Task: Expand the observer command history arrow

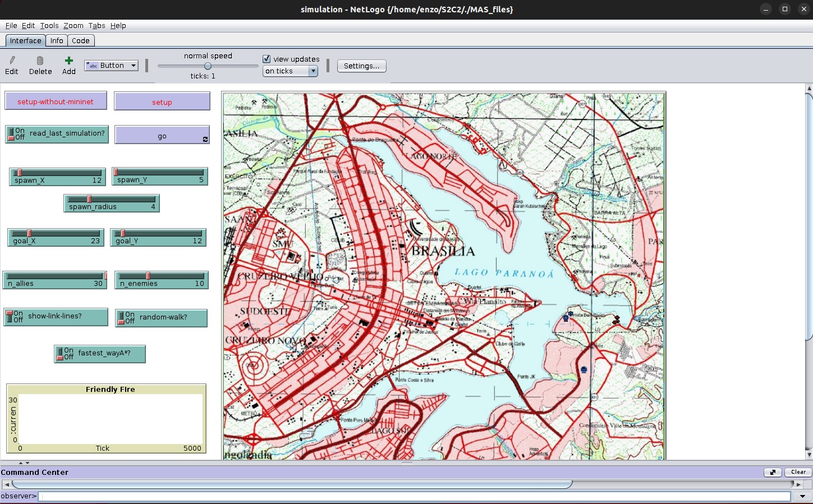Action: [x=802, y=496]
